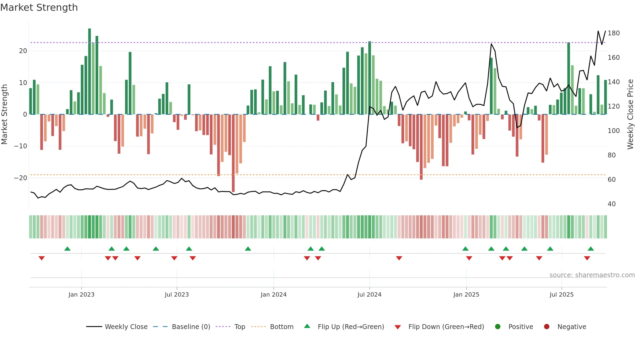This screenshot has height=362, width=644.
Task: Click the purple dotted Top threshold line
Action: (318, 42)
